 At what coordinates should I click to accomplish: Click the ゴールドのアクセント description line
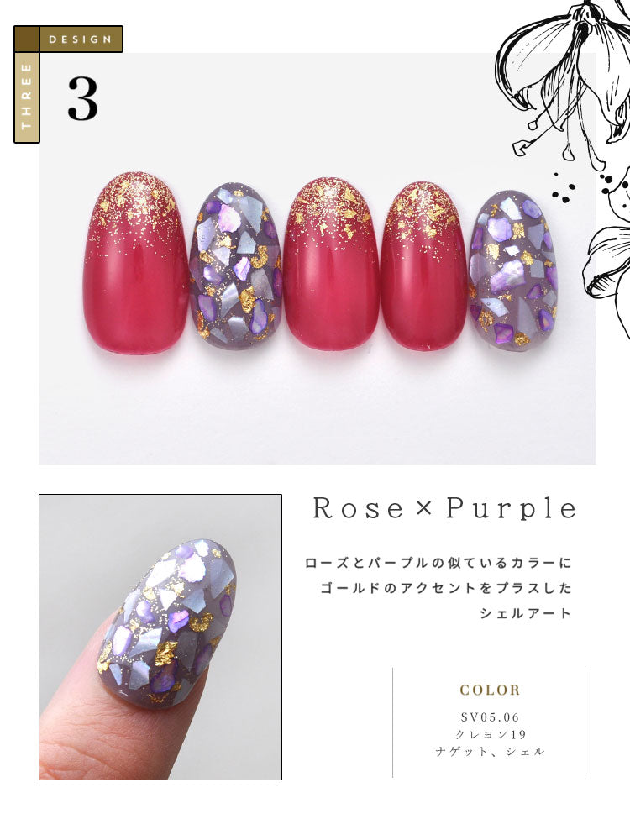(x=446, y=588)
